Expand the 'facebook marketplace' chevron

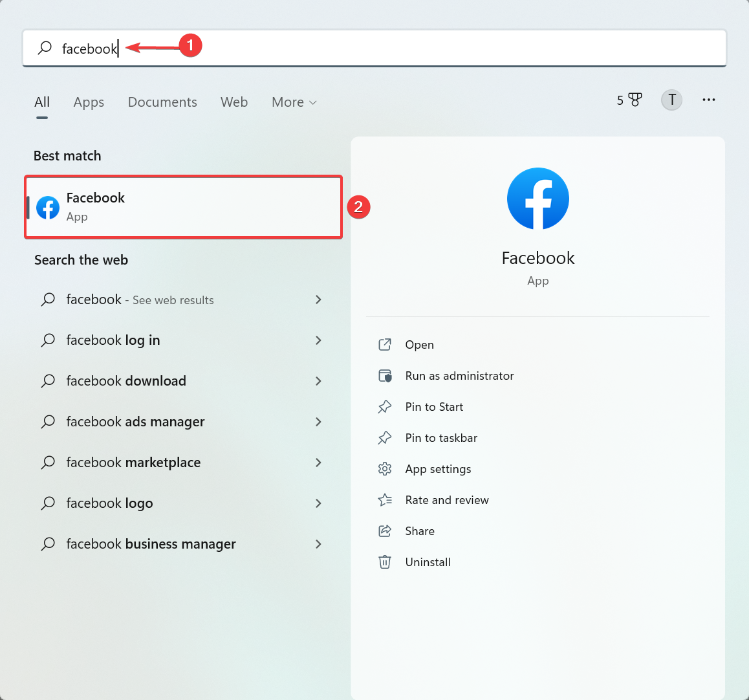click(318, 463)
